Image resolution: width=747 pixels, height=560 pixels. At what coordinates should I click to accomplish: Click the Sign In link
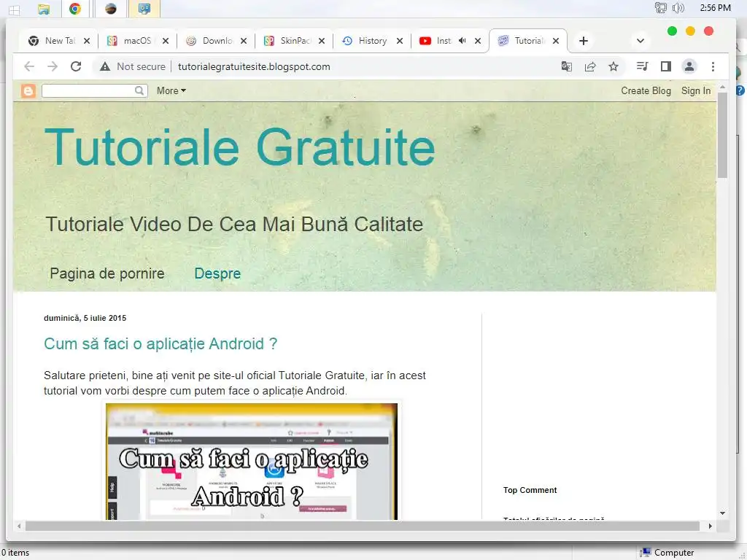(695, 90)
